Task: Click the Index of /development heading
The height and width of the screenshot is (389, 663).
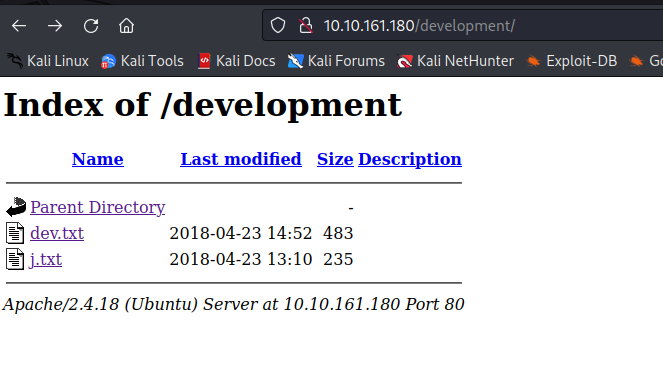Action: pos(203,105)
